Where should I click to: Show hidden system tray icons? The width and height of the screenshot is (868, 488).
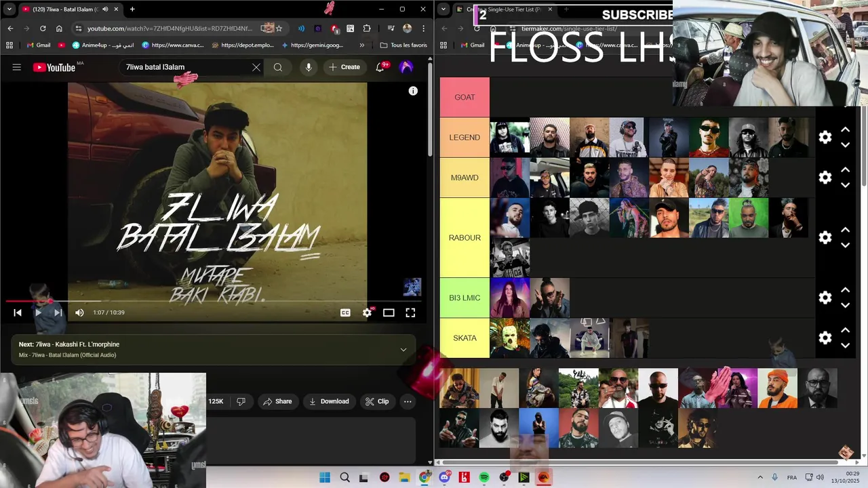759,478
